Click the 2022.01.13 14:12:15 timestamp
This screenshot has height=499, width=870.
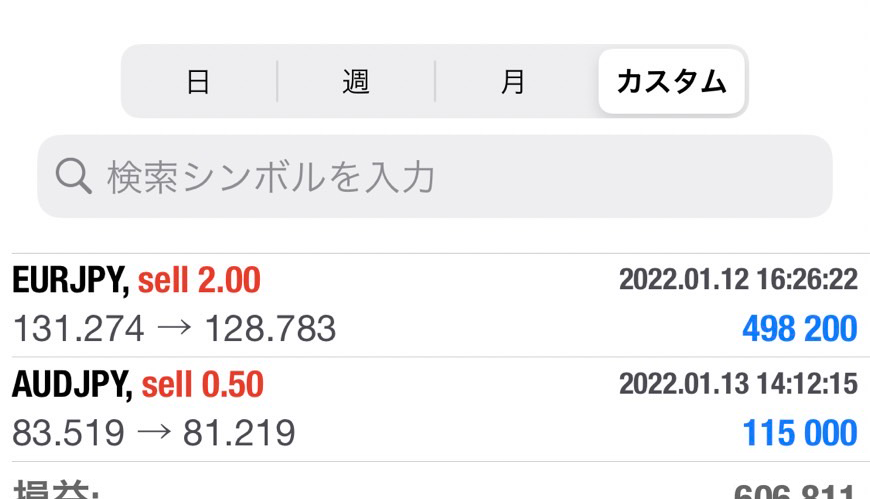[738, 384]
